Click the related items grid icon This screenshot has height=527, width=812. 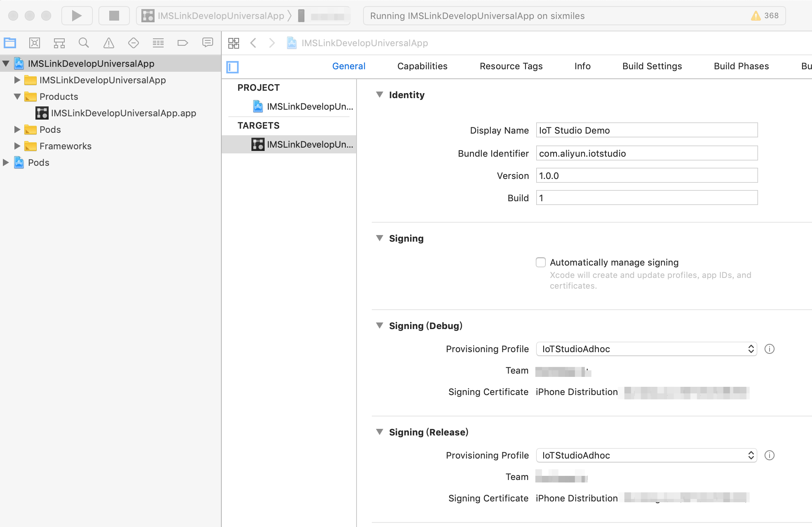click(234, 43)
